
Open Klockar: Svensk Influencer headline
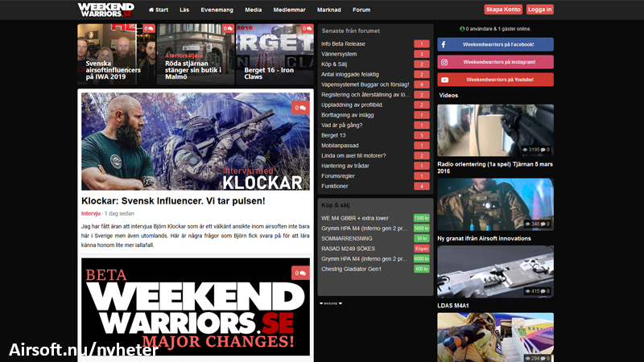[x=173, y=201]
